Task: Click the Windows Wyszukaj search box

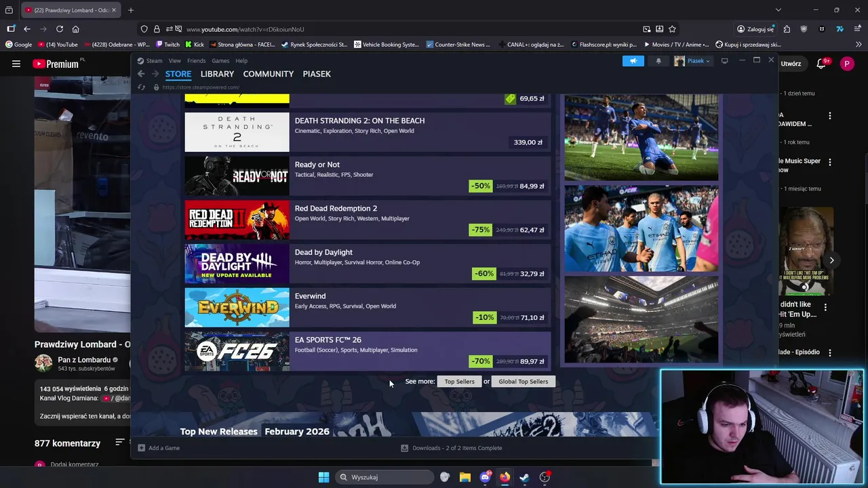Action: click(x=385, y=477)
